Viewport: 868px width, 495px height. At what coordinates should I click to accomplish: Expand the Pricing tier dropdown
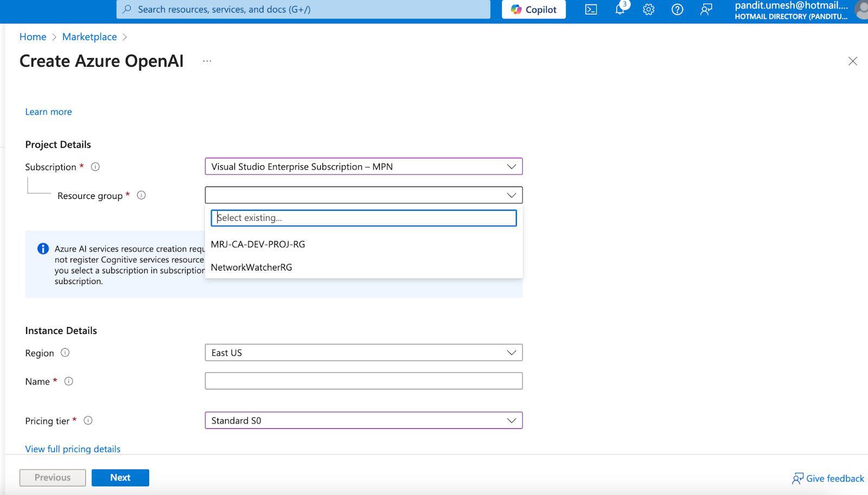coord(363,420)
